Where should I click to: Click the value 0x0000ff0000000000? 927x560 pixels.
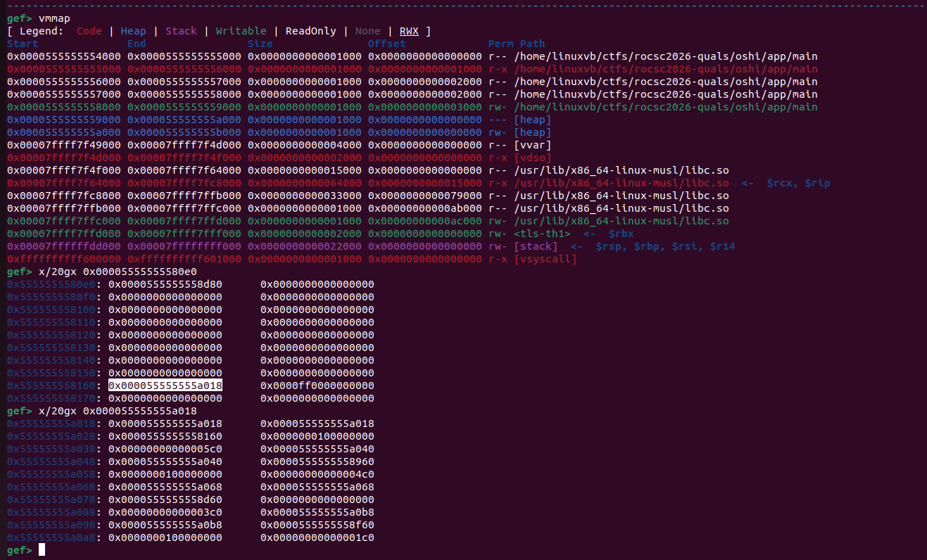click(317, 386)
